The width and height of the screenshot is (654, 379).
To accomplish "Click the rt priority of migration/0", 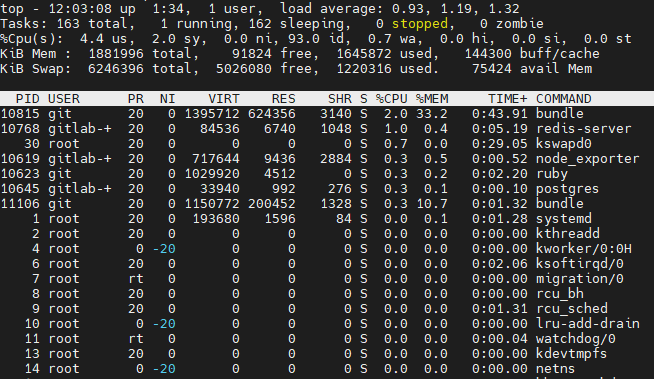I will (x=136, y=279).
